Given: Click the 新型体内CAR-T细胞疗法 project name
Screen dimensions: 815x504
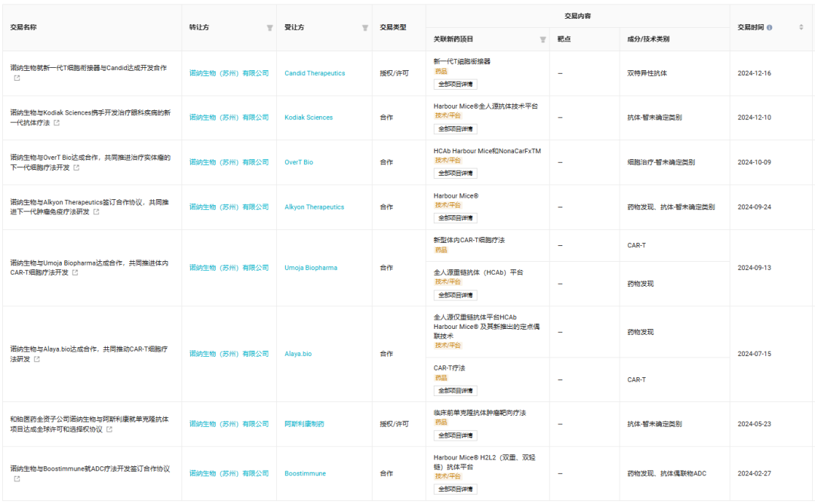Looking at the screenshot, I should click(469, 240).
